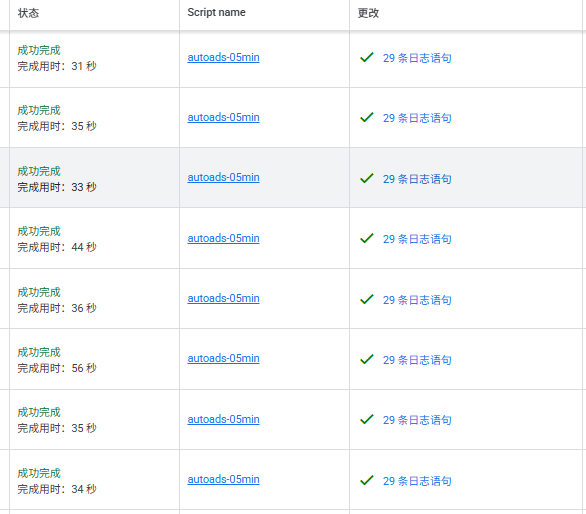The height and width of the screenshot is (514, 586).
Task: Select 完成用时: 34 秒 text
Action: click(x=57, y=489)
